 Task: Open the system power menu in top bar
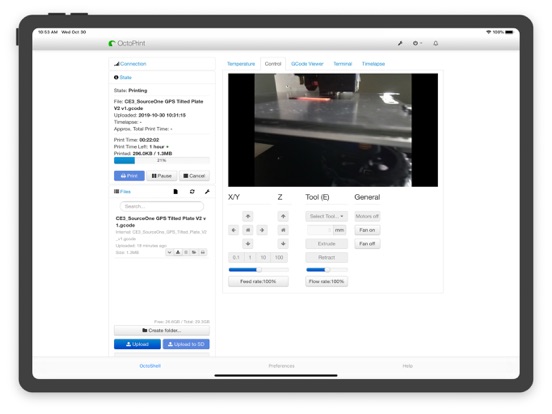[417, 43]
